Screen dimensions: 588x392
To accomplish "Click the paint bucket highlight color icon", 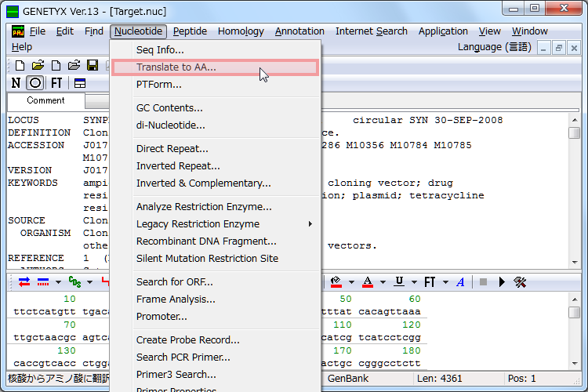I will [336, 281].
